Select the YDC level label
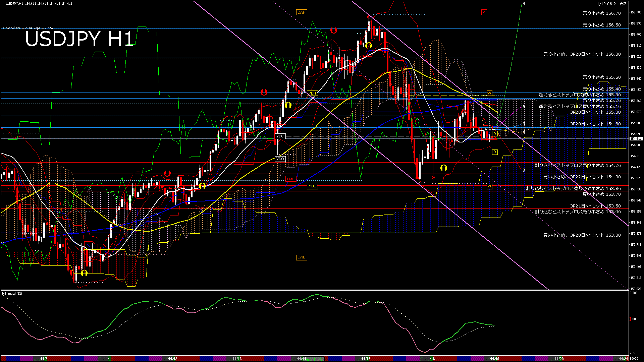Viewport: 644px width, 362px height. [x=280, y=136]
